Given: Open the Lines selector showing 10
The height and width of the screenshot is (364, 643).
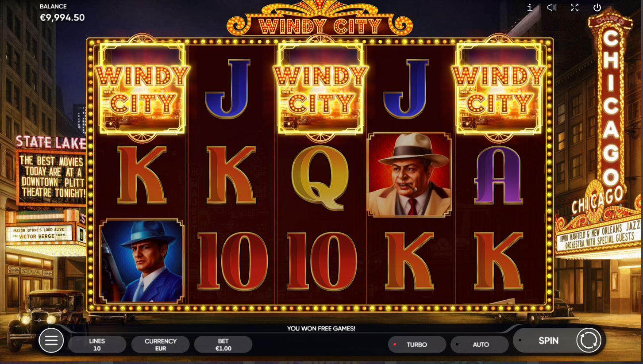Looking at the screenshot, I should 97,345.
